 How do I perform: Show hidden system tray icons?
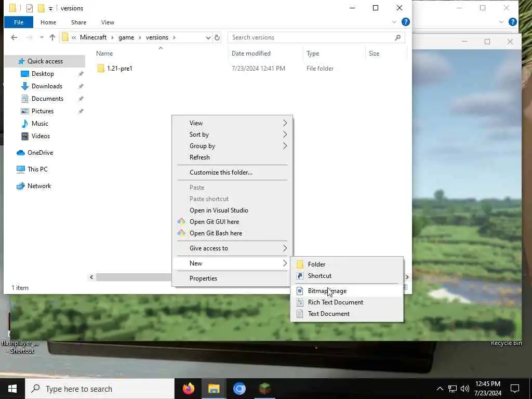[x=440, y=389]
